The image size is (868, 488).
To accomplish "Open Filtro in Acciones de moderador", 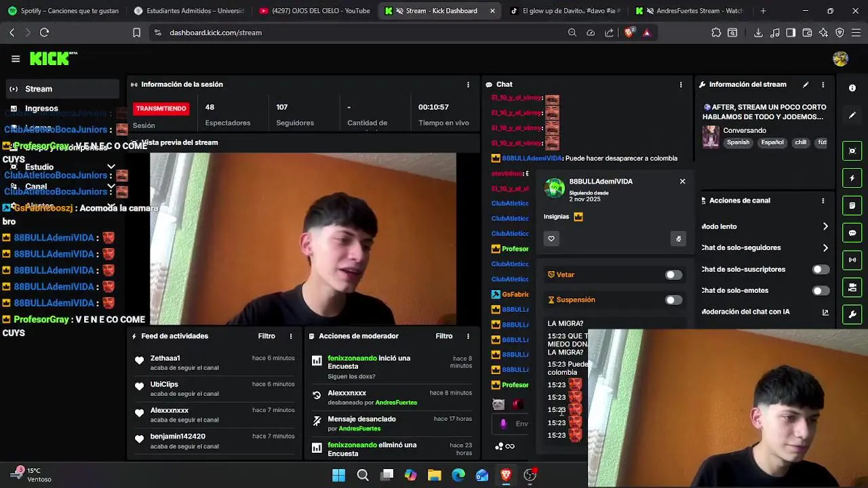I will pos(444,336).
